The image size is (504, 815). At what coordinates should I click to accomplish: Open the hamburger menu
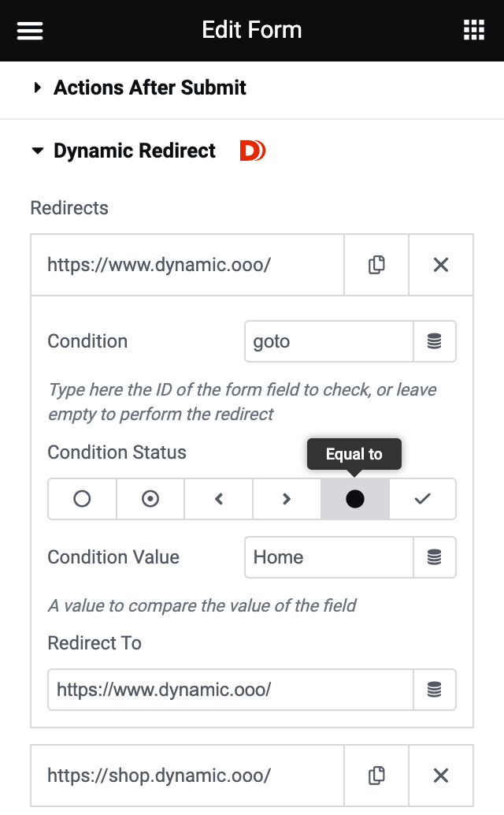(x=29, y=30)
